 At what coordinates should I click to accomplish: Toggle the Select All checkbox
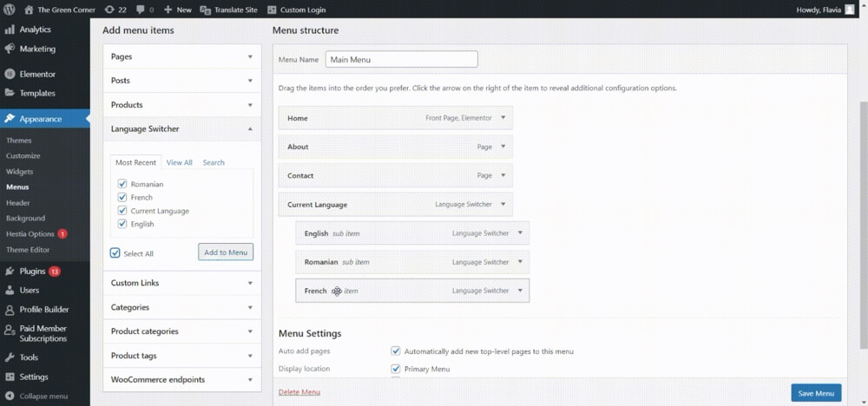(x=115, y=253)
